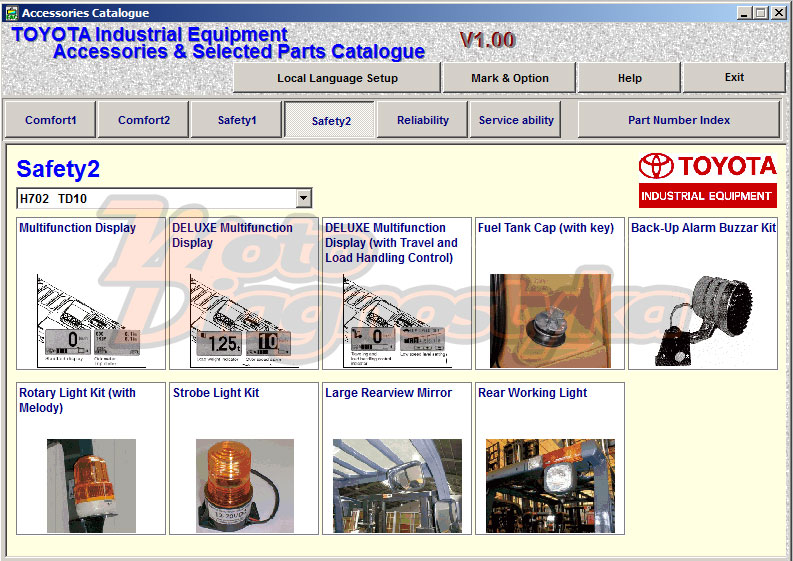793x561 pixels.
Task: Click the Accessories Catalogue title bar app icon
Action: 11,13
